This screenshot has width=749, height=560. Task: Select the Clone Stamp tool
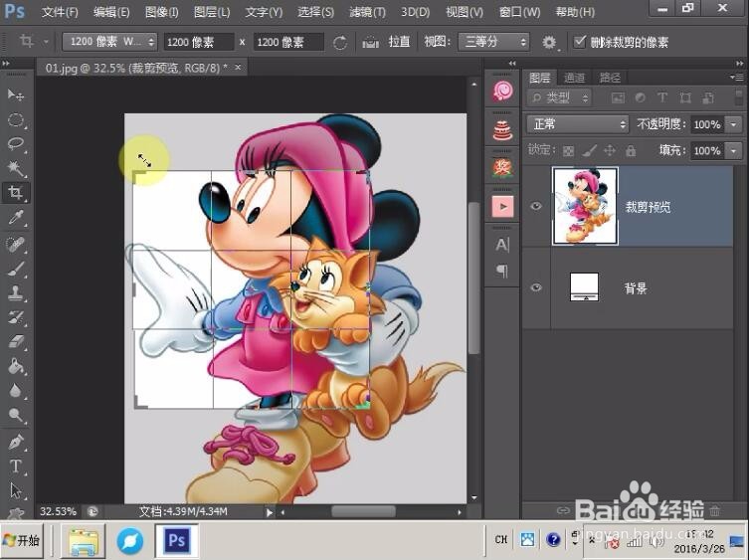(x=15, y=292)
